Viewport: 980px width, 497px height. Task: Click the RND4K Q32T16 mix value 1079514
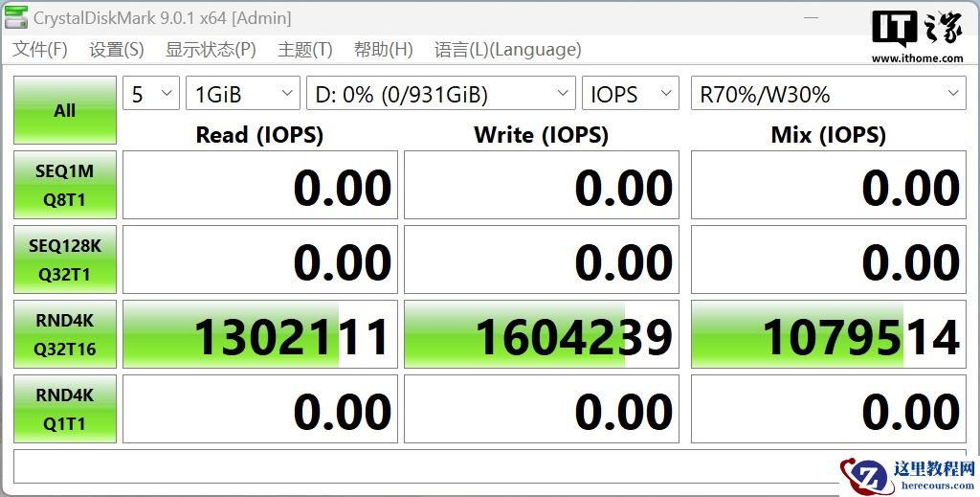coord(828,334)
